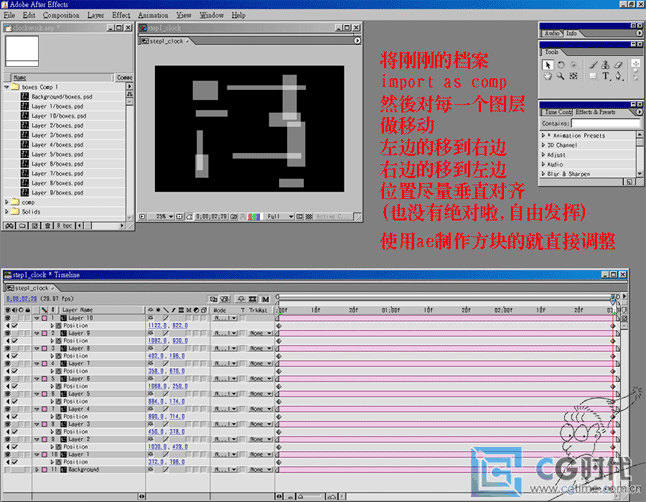Click the Effects Contains search field
The image size is (646, 502).
[x=605, y=123]
